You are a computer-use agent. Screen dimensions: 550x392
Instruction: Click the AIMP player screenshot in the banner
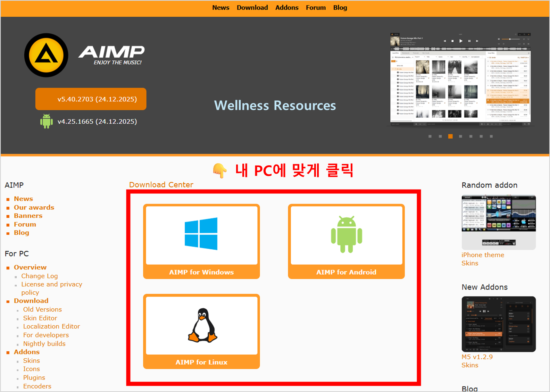[460, 80]
